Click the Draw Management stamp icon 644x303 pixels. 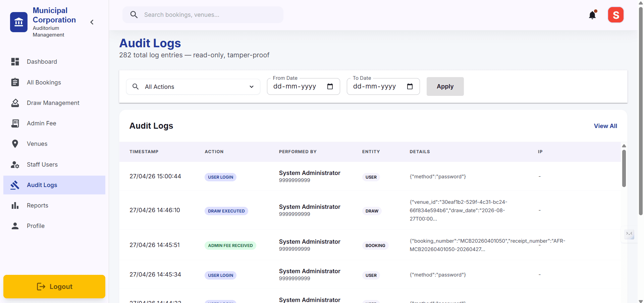coord(15,103)
